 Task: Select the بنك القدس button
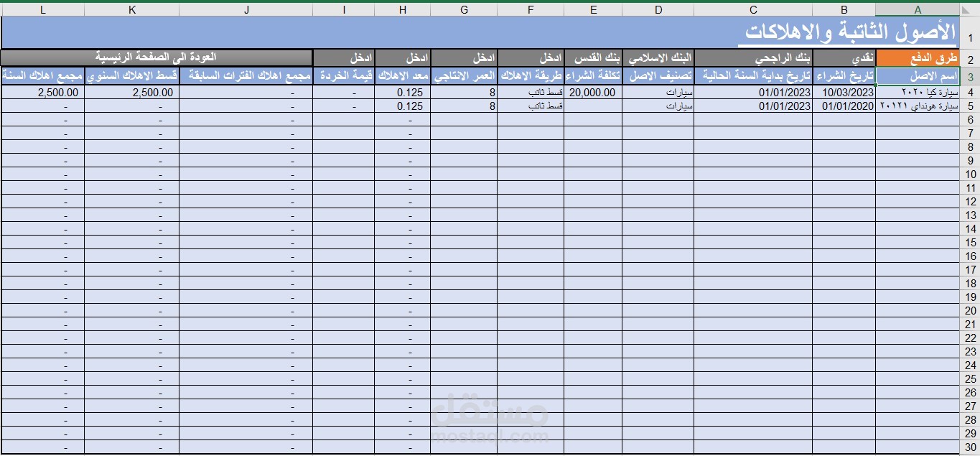[x=593, y=58]
